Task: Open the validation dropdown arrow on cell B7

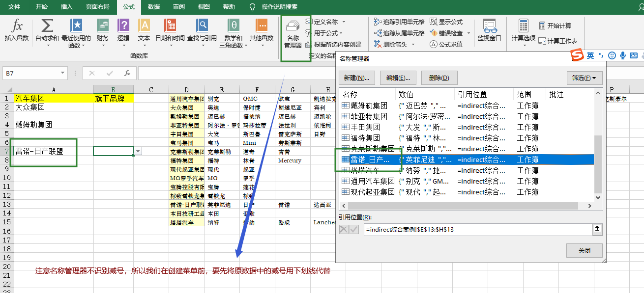Action: [138, 151]
